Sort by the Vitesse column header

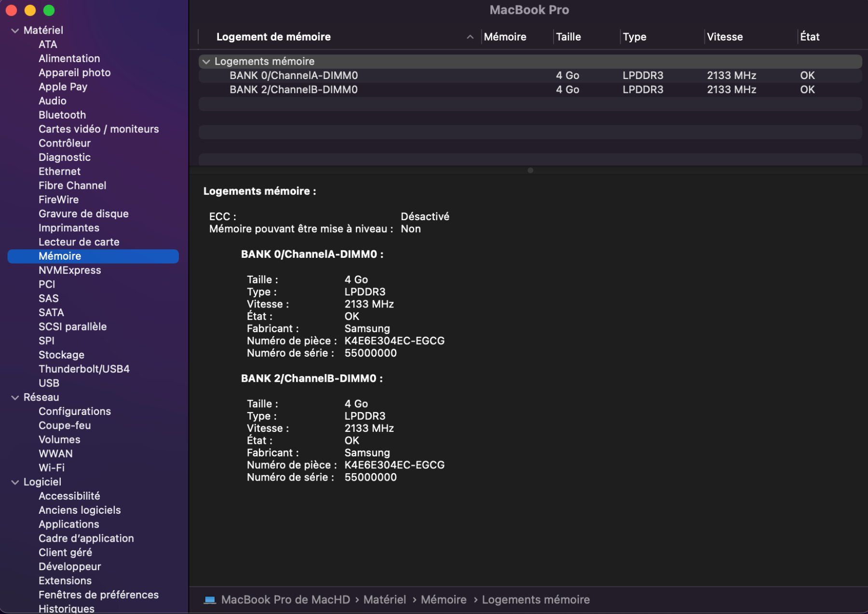tap(725, 37)
